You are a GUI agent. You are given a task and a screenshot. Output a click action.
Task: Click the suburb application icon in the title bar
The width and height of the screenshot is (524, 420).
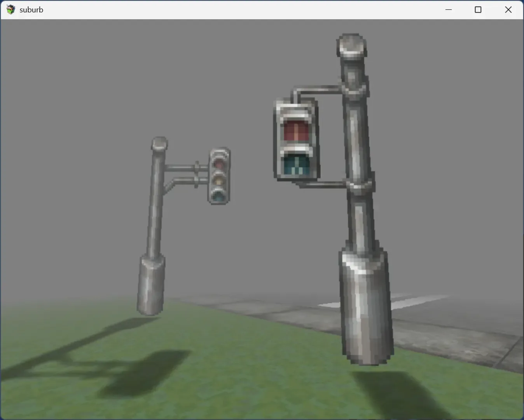(10, 9)
